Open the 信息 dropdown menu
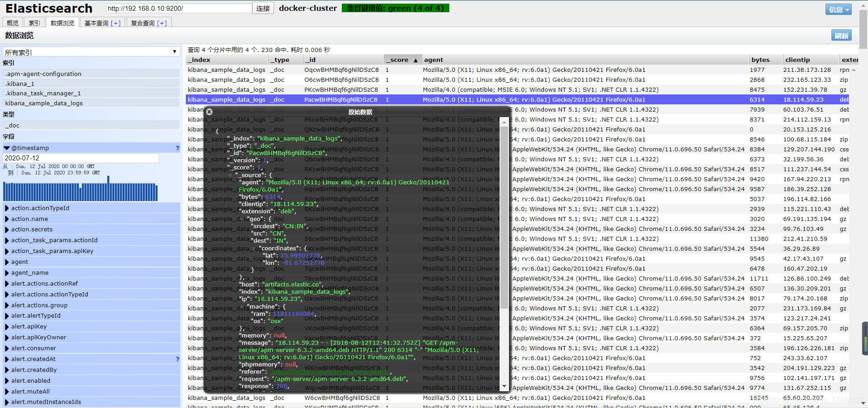The image size is (868, 408). pos(839,9)
